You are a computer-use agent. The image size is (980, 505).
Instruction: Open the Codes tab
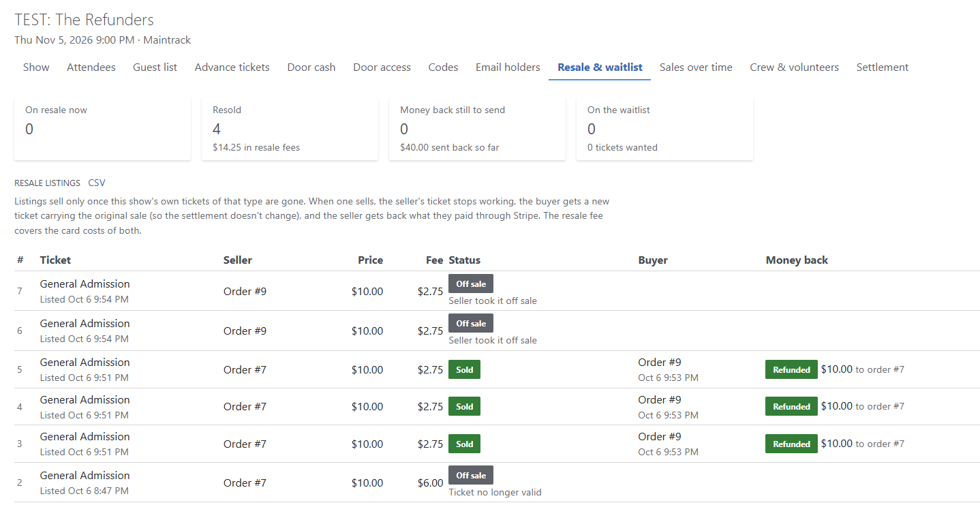click(443, 67)
